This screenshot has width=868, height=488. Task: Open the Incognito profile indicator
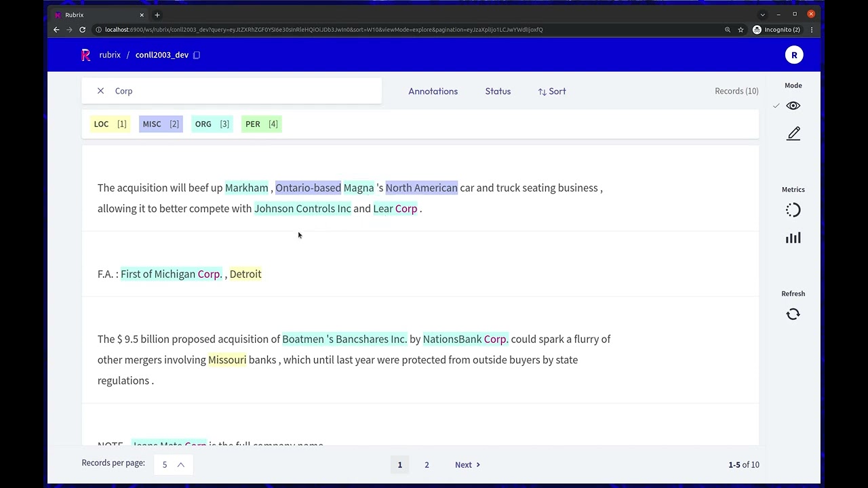[x=776, y=30]
